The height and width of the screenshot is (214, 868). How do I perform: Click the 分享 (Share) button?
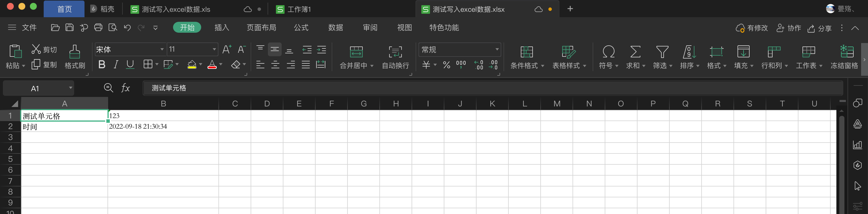point(820,28)
